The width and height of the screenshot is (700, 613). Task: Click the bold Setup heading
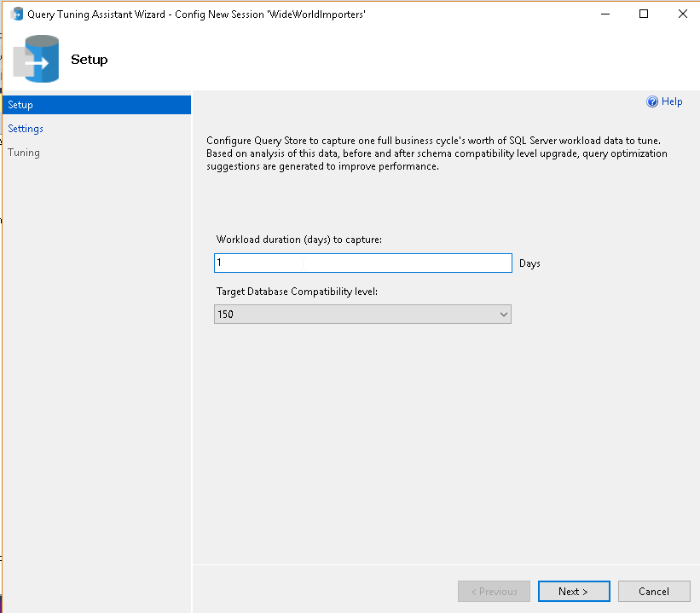point(89,60)
